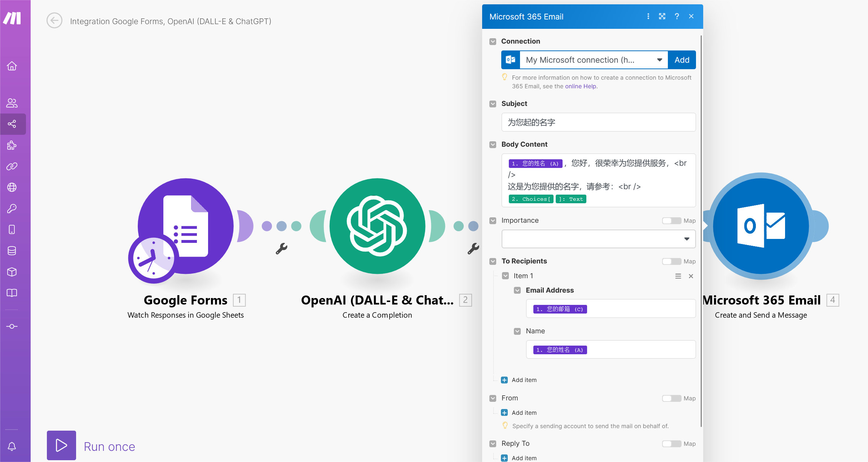The image size is (868, 462).
Task: Click the scenario title text
Action: click(171, 21)
